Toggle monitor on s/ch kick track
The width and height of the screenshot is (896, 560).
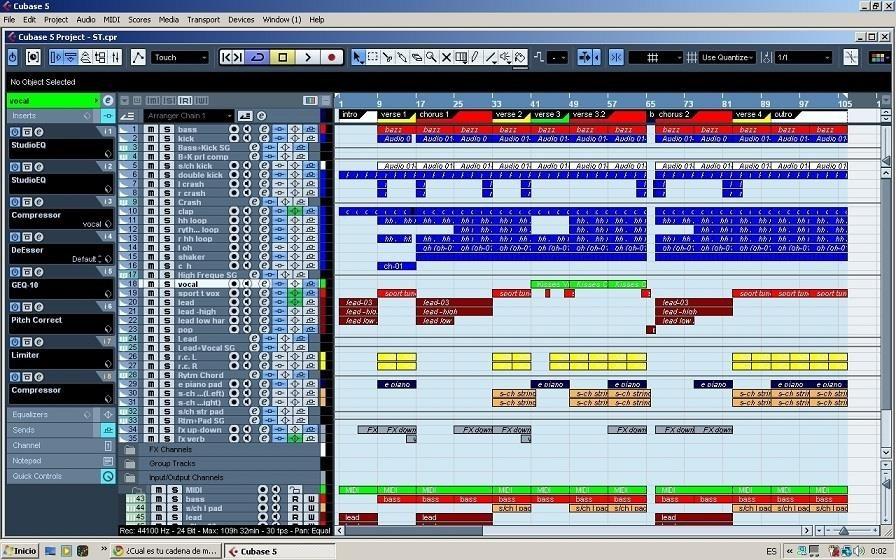click(x=247, y=166)
